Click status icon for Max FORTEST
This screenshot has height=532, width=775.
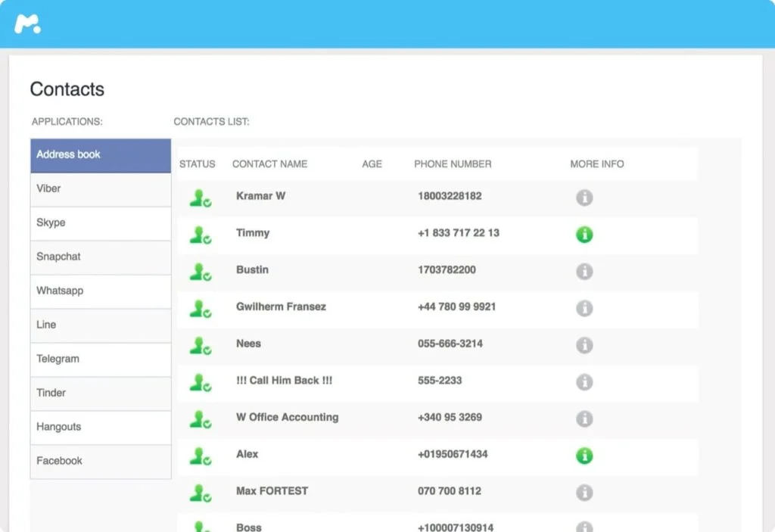(x=200, y=493)
